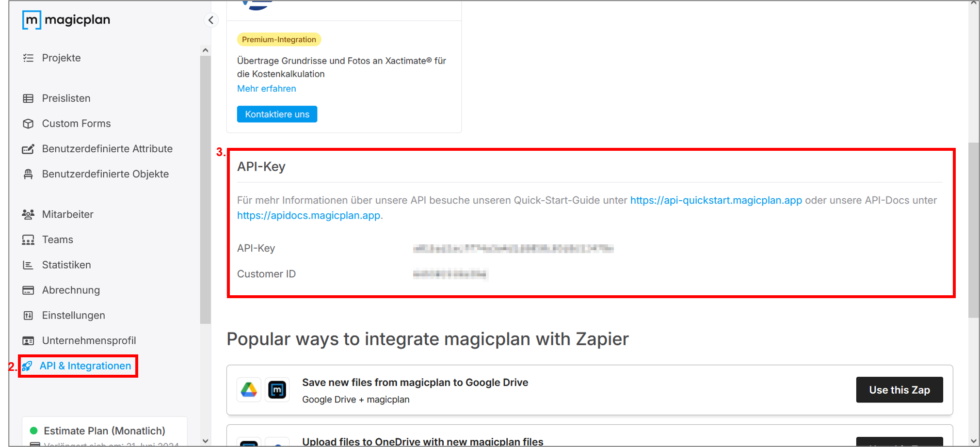
Task: Click the API & Integrationen rocket icon
Action: [x=27, y=366]
